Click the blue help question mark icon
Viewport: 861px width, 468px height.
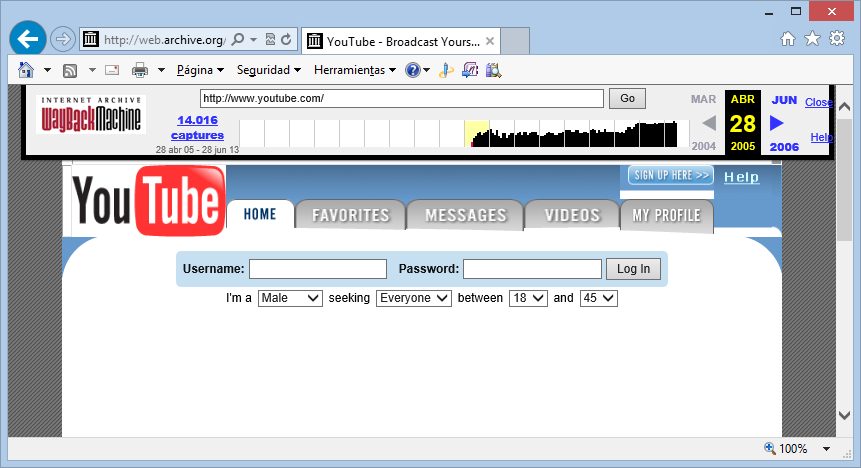coord(412,70)
